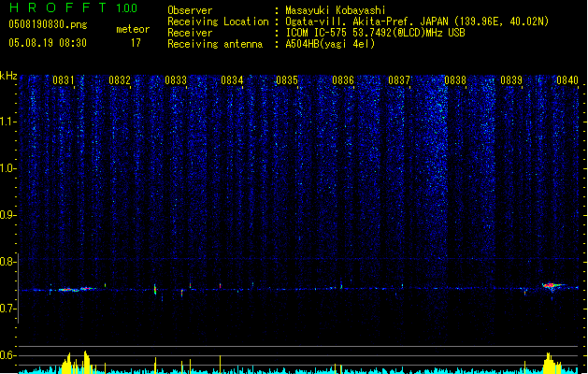Click the strong meteor echo near 0840
588x374 pixels.
coord(552,286)
